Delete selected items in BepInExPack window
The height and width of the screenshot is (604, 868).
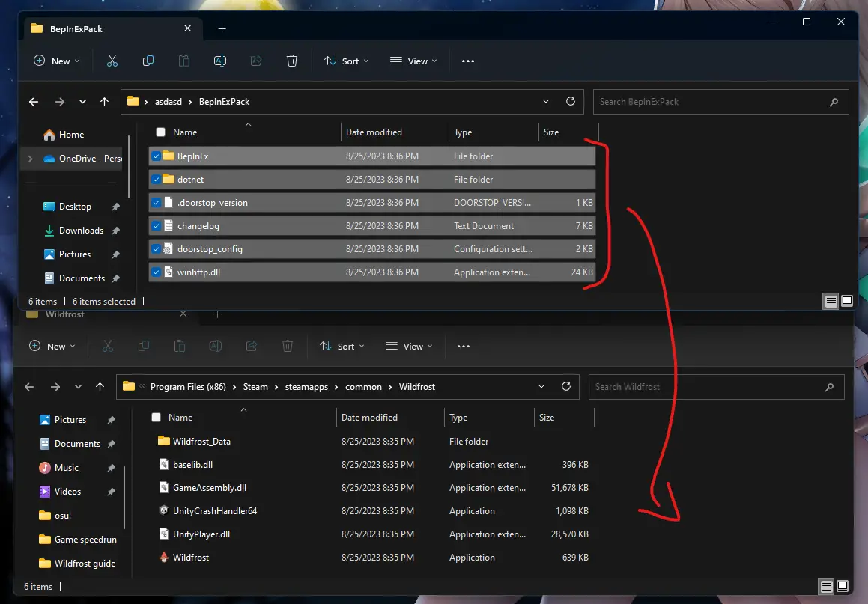pyautogui.click(x=292, y=61)
